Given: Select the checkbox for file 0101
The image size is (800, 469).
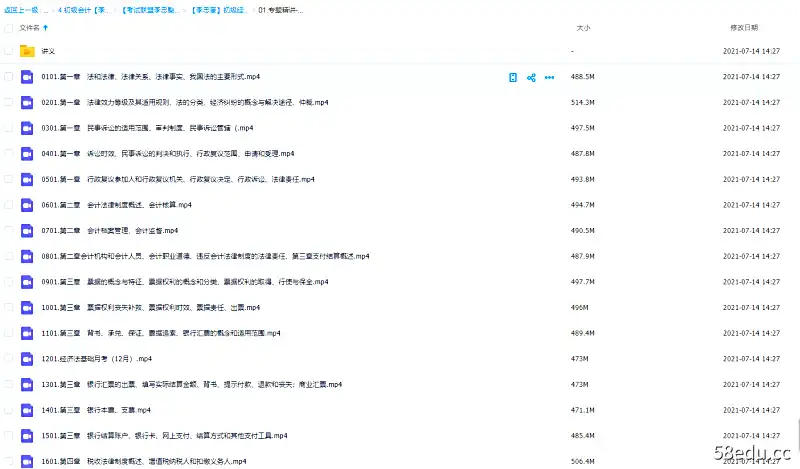Looking at the screenshot, I should [9, 77].
